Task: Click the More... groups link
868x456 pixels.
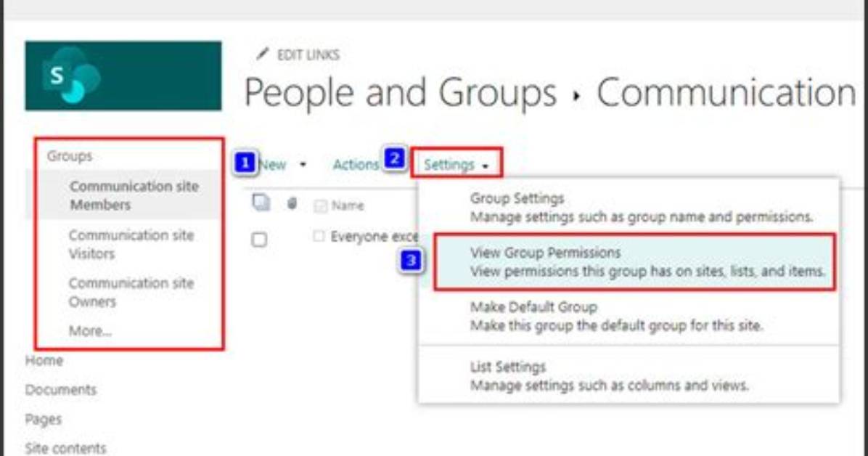Action: [90, 331]
